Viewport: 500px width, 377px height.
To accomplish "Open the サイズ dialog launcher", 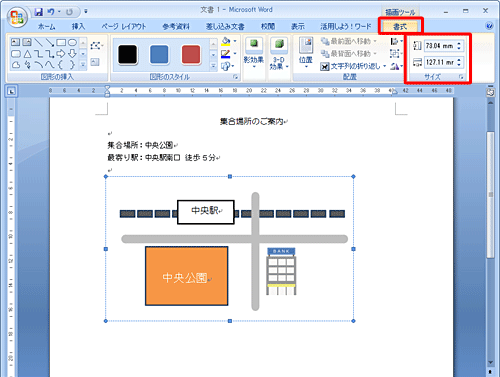I will click(x=461, y=77).
